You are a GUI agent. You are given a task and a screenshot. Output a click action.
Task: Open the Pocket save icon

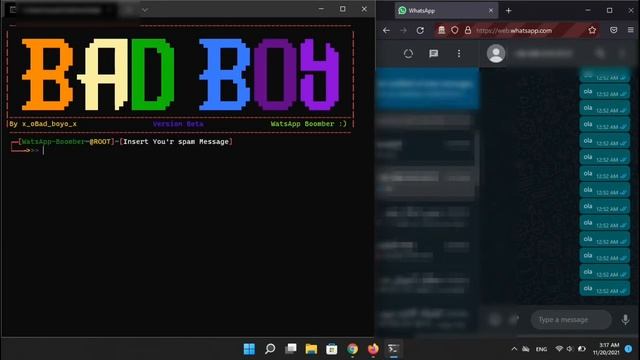pyautogui.click(x=613, y=30)
